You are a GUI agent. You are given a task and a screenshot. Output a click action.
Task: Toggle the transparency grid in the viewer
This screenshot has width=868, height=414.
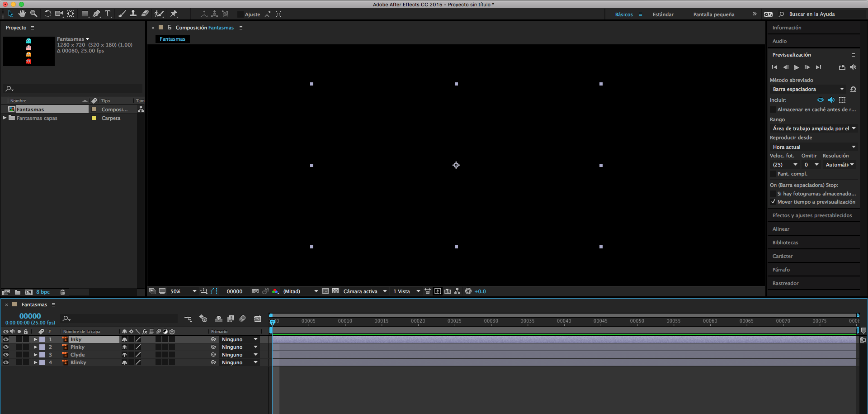click(x=335, y=291)
